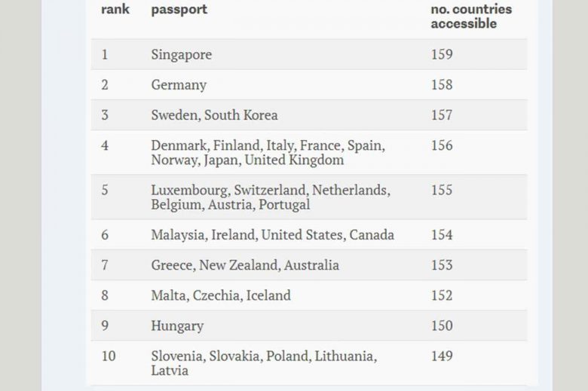Select the Luxembourg, Switzerland passport cell
The width and height of the screenshot is (588, 391).
pos(270,197)
